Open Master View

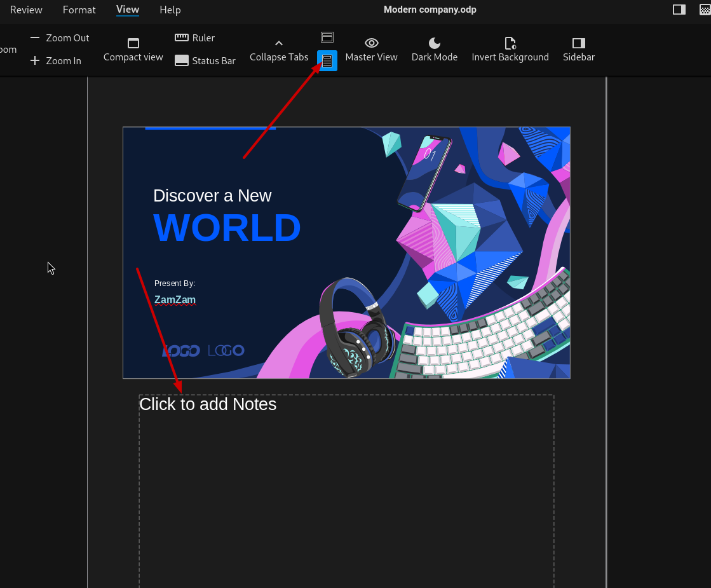[371, 50]
